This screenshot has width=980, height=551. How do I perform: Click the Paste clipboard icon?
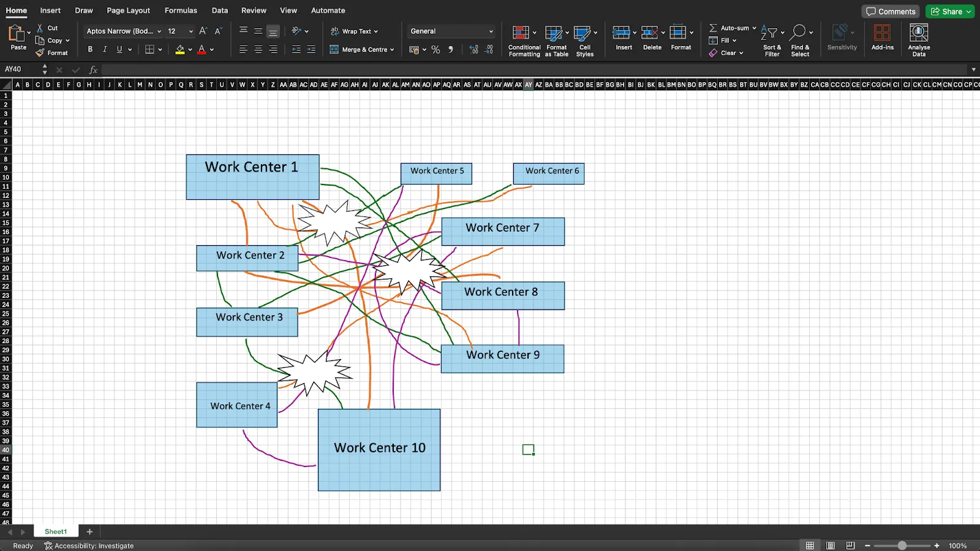[x=16, y=33]
